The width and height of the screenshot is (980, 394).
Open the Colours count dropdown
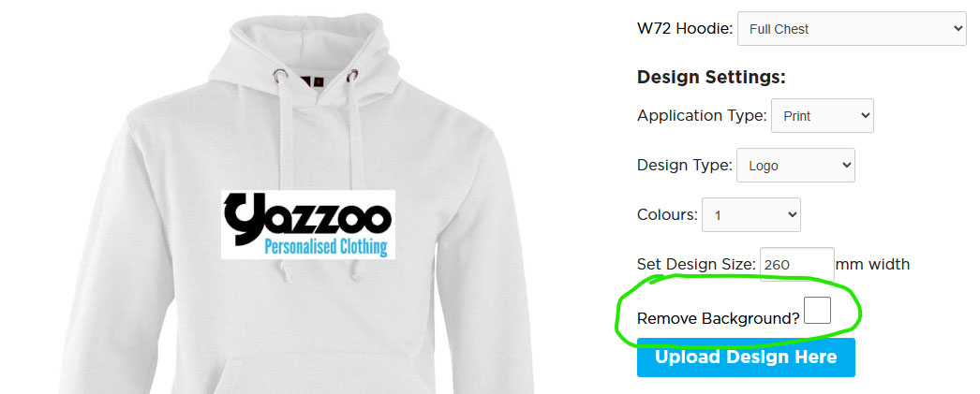[751, 215]
